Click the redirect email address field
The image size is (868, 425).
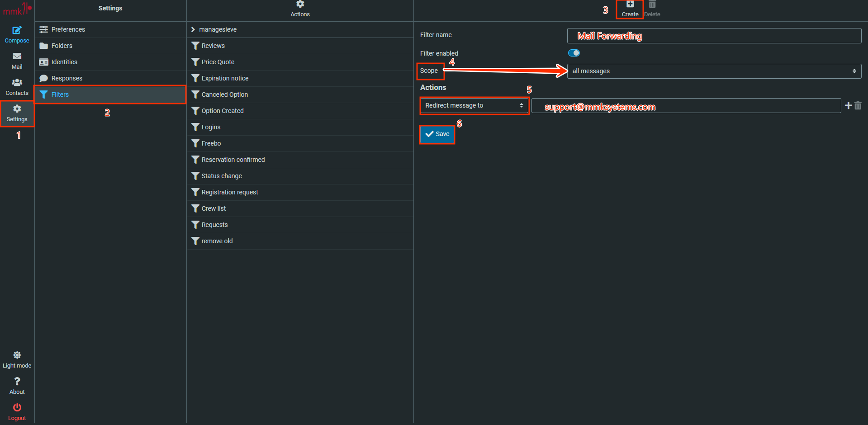686,106
